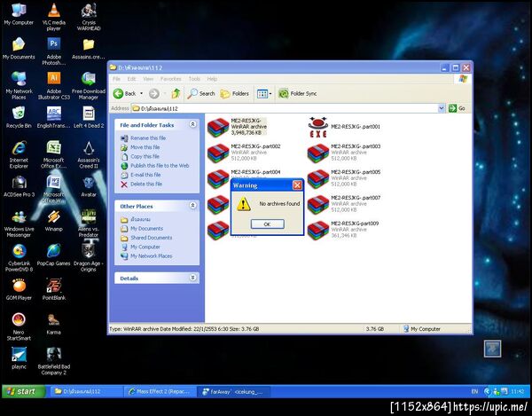Toggle the Folders pane button
The width and height of the screenshot is (532, 416).
pyautogui.click(x=234, y=94)
